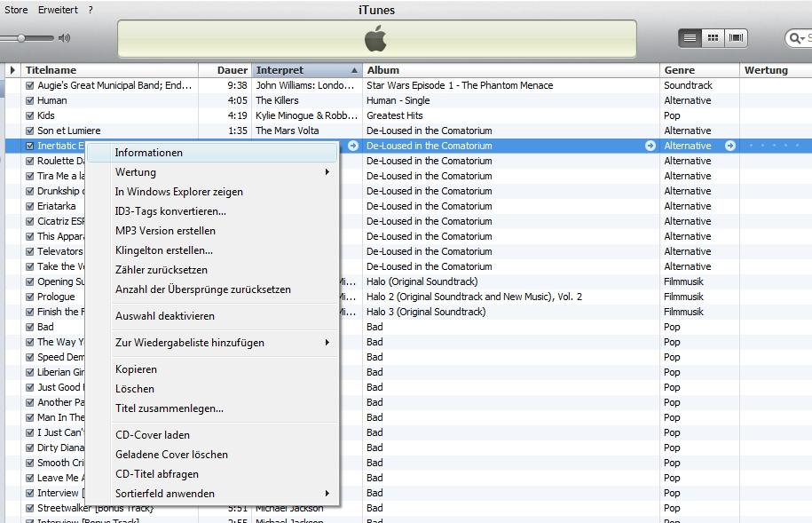
Task: Select the track titled Human
Action: [x=51, y=100]
